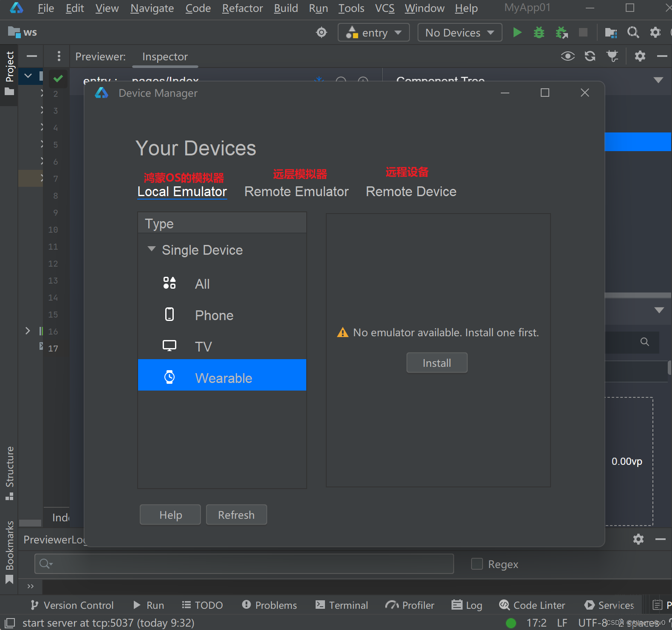The image size is (672, 630).
Task: Collapse the Single Device tree group
Action: point(151,249)
